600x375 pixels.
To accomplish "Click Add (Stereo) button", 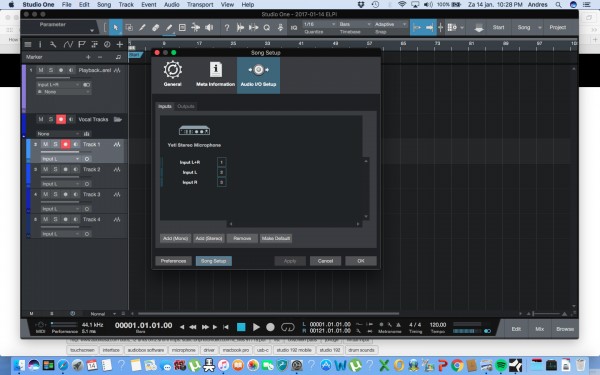I will coord(209,238).
